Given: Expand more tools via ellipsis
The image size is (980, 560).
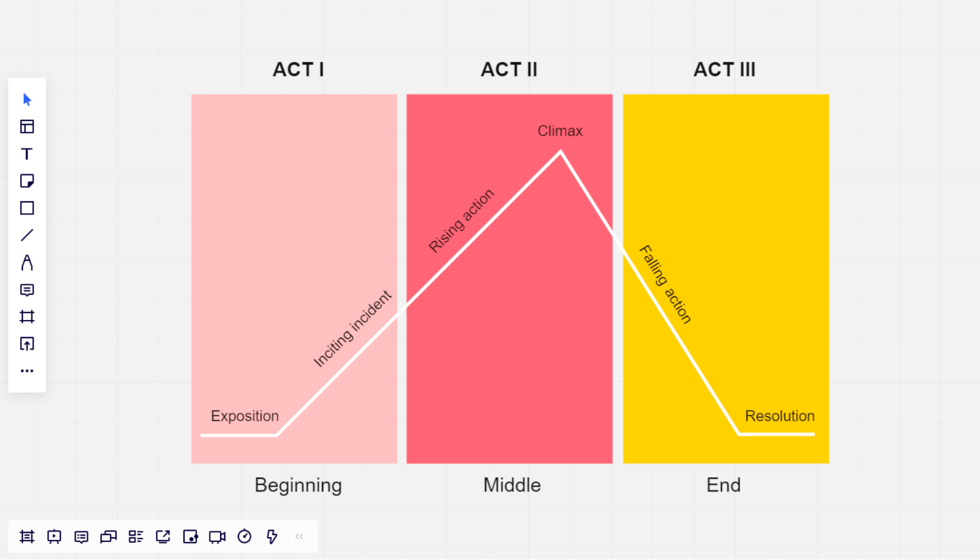Looking at the screenshot, I should pyautogui.click(x=27, y=370).
